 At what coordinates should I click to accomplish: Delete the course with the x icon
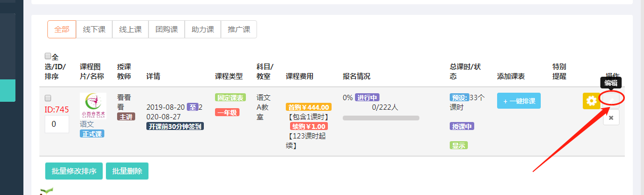[611, 118]
